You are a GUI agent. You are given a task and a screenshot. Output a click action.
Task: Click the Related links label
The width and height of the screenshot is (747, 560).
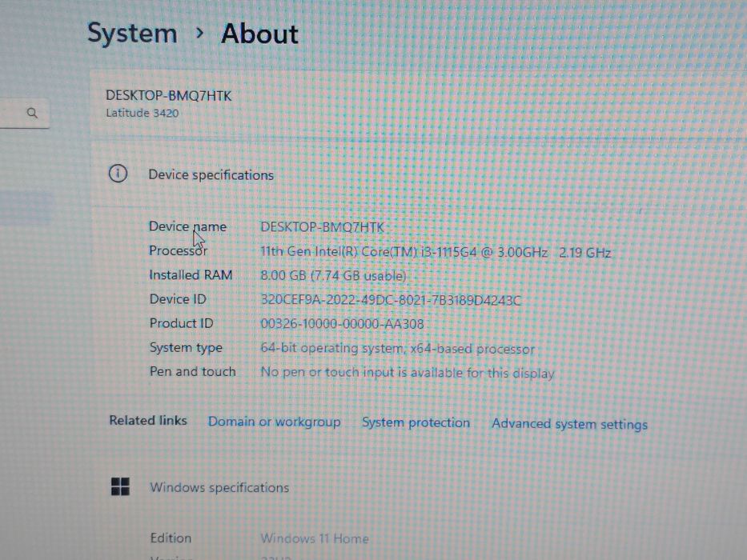(147, 421)
